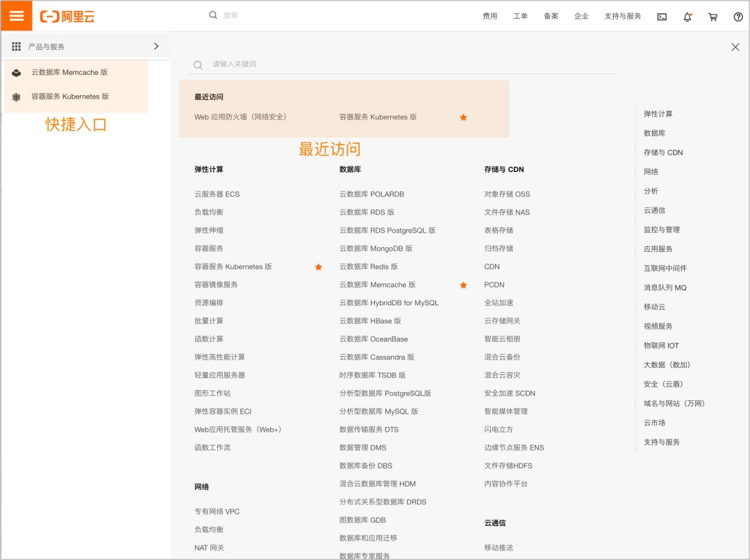Jump to 云通信 in category index
Viewport: 750px width, 560px height.
tap(654, 210)
